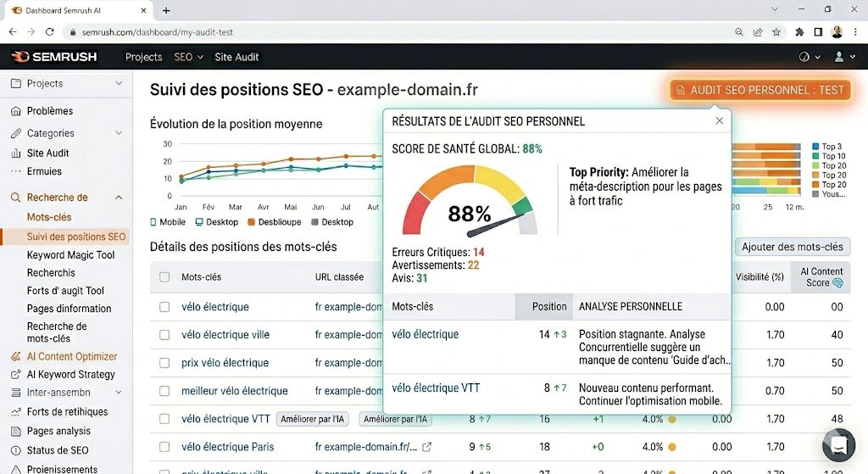Viewport: 868px width, 474px height.
Task: Check the vélo électrique ville checkbox
Action: tap(164, 335)
